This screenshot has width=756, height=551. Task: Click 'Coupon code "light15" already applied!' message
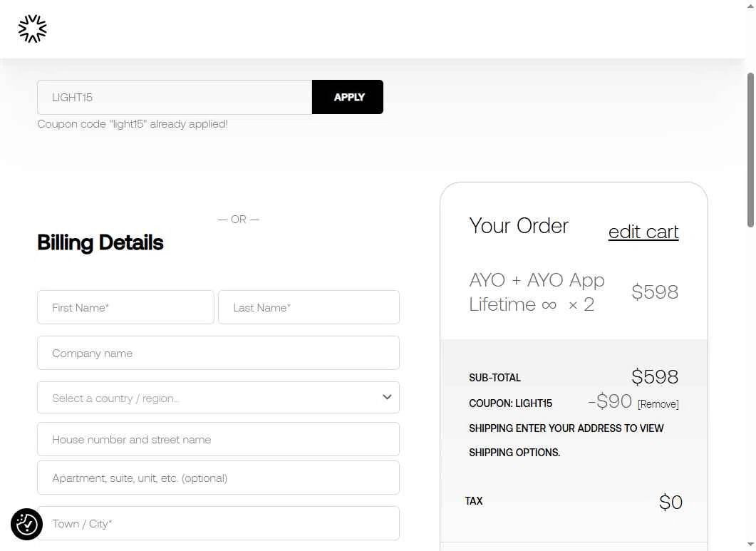tap(133, 124)
